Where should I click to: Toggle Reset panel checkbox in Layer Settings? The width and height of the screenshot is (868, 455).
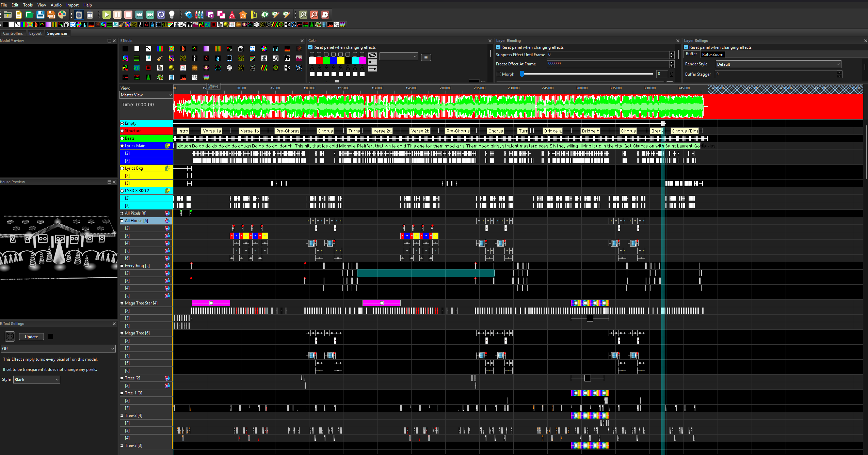pyautogui.click(x=686, y=47)
